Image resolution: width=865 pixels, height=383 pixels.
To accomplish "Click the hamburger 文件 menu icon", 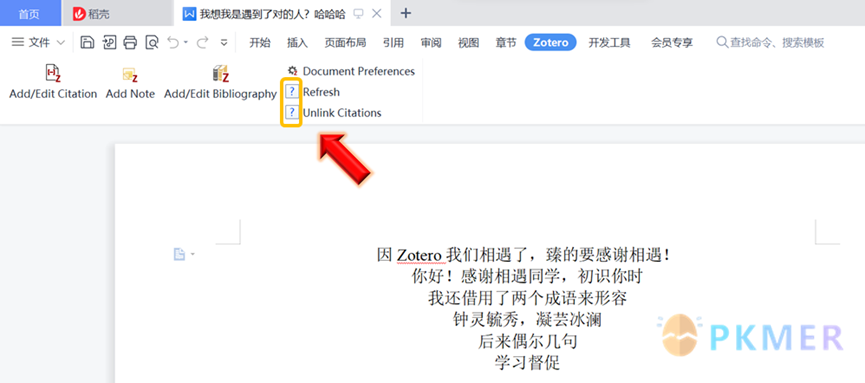I will pos(18,42).
